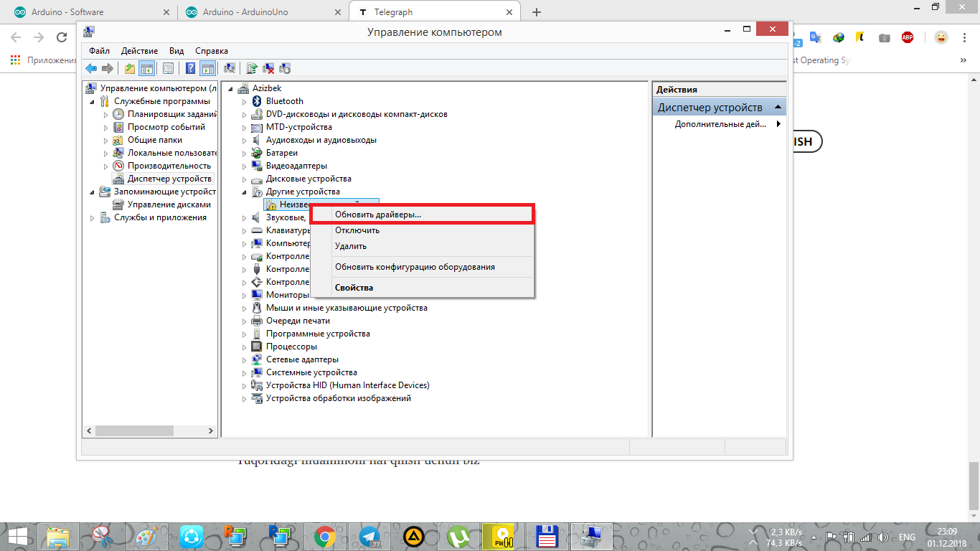This screenshot has width=980, height=551.
Task: Select Диспетчер устройств in left tree
Action: tap(163, 179)
